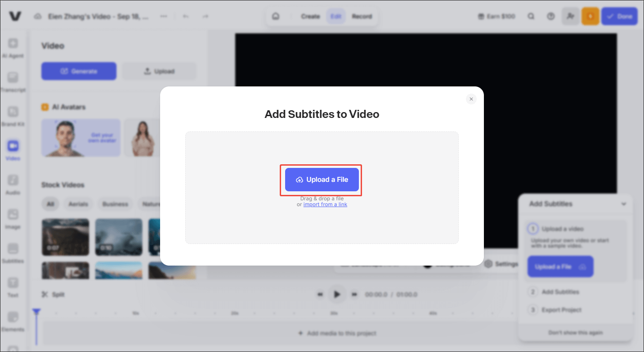Screen dimensions: 644x352
Task: Redo the edit with the forward arrow
Action: click(x=205, y=16)
